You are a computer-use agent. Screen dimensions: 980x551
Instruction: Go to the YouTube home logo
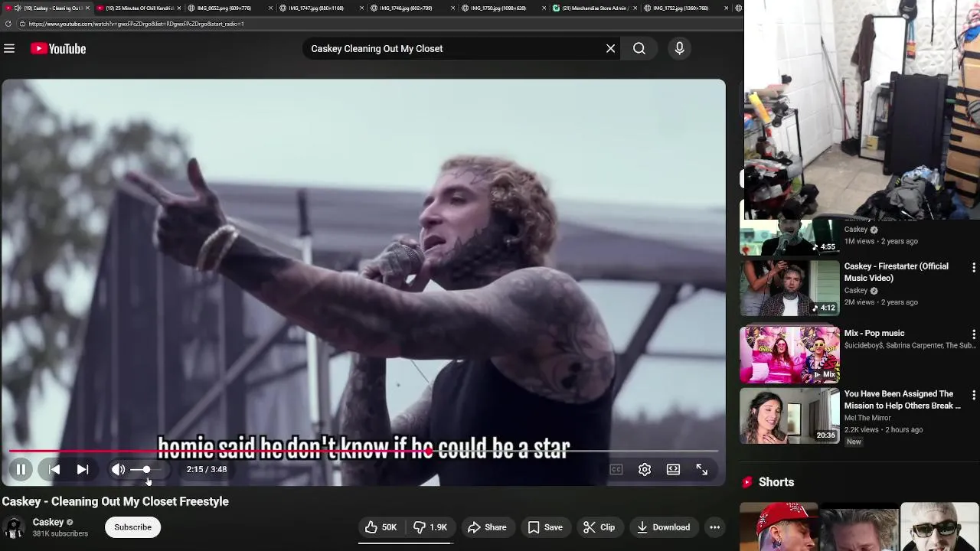58,49
